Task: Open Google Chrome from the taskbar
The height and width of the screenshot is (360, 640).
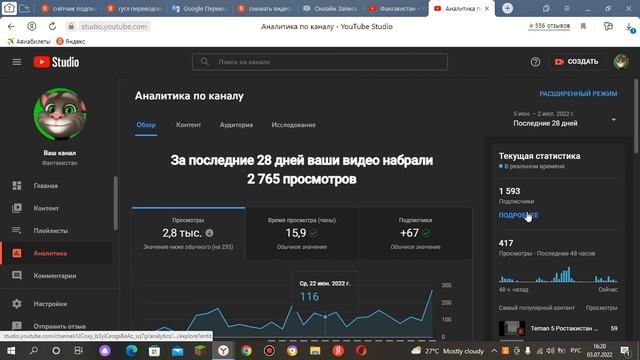Action: [x=246, y=351]
